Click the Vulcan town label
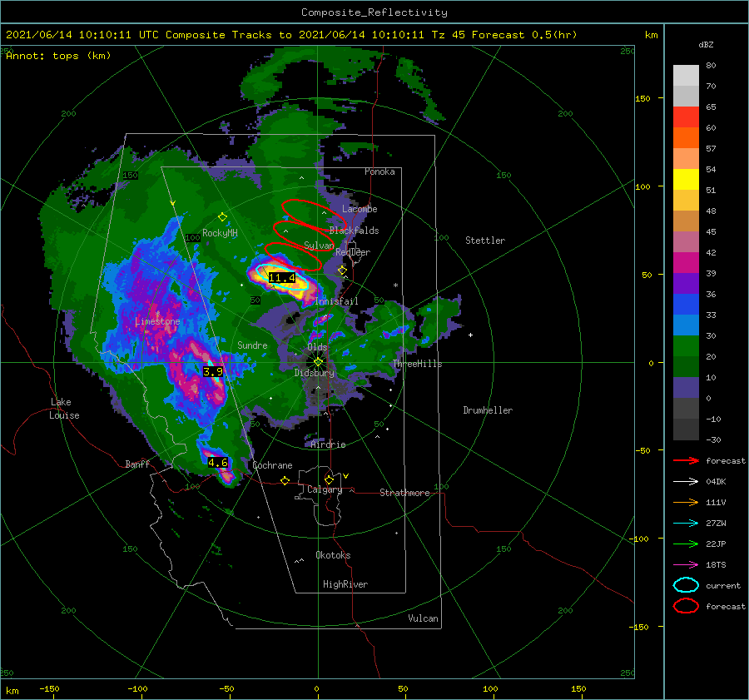The width and height of the screenshot is (749, 700). click(x=423, y=618)
